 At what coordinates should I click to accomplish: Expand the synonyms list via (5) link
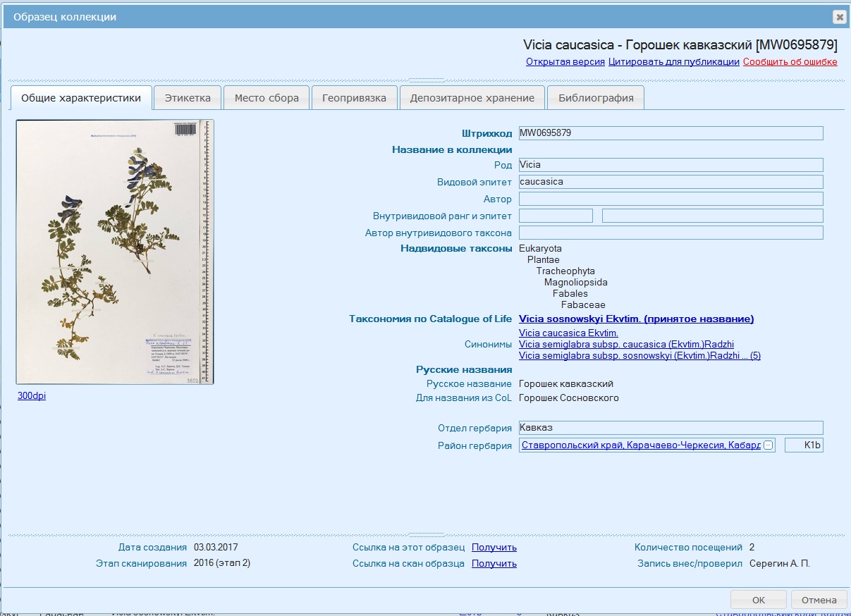tap(755, 356)
